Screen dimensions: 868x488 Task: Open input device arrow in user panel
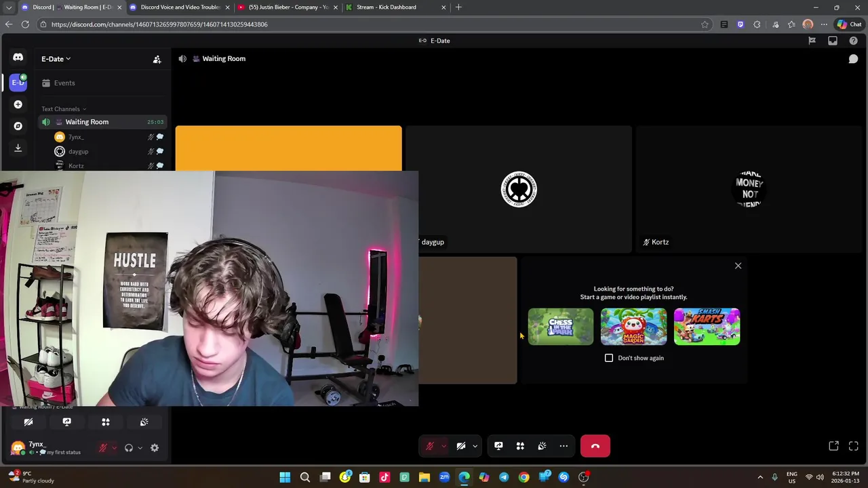(x=114, y=448)
